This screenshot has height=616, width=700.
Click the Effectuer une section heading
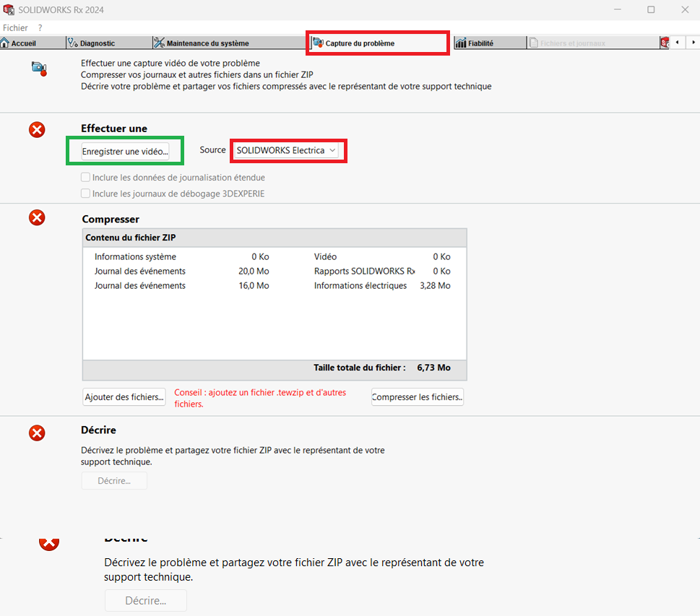coord(114,129)
